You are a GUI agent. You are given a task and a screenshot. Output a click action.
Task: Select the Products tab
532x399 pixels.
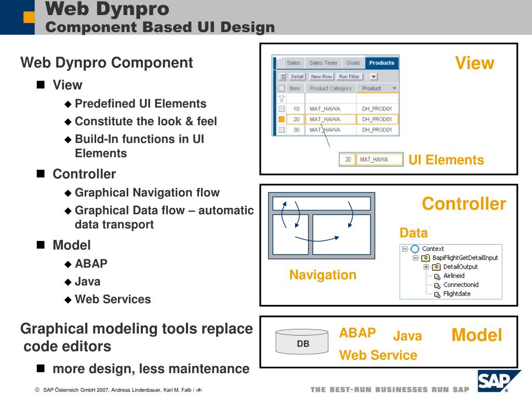click(x=382, y=63)
